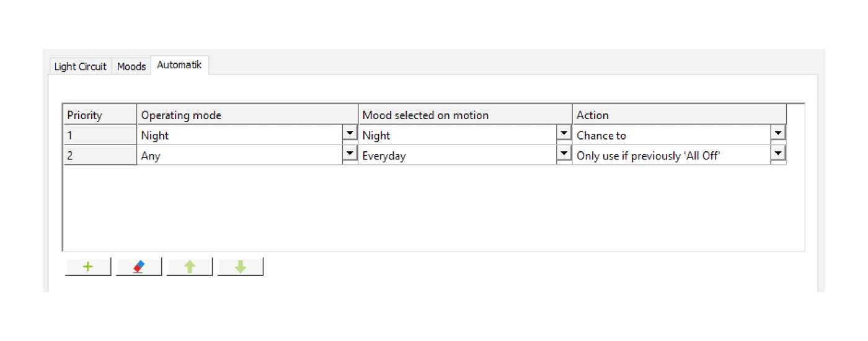This screenshot has width=868, height=341.
Task: Select the Automatik tab
Action: click(x=179, y=64)
